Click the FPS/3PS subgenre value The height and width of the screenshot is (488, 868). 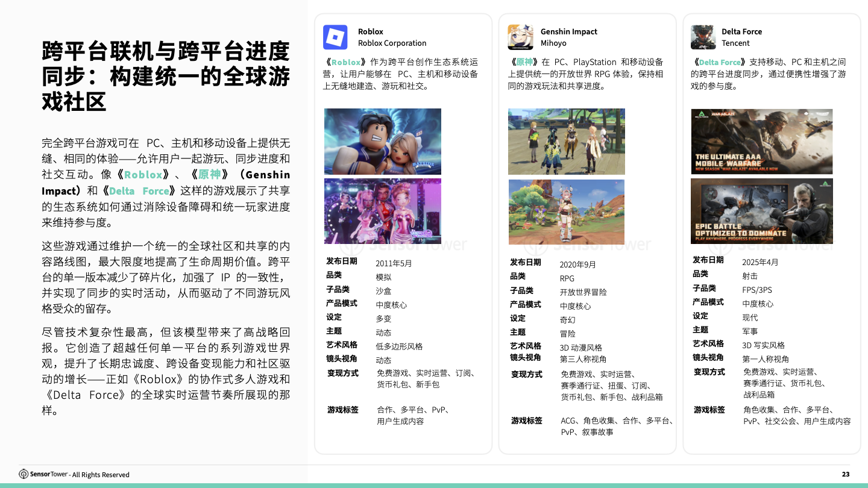[x=757, y=290]
